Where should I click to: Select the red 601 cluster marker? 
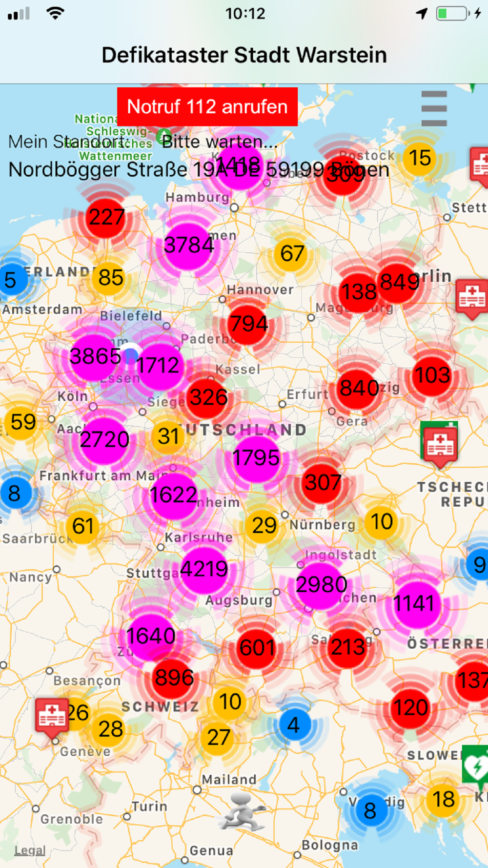click(257, 648)
